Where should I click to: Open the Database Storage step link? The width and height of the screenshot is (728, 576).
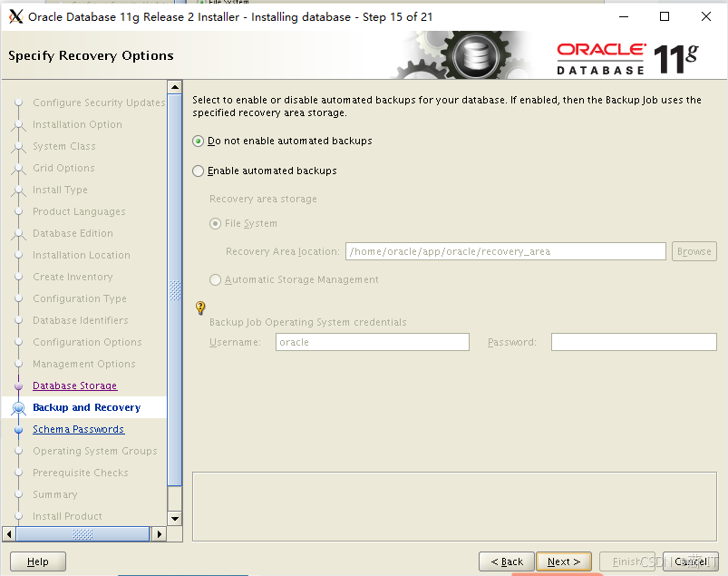[74, 386]
